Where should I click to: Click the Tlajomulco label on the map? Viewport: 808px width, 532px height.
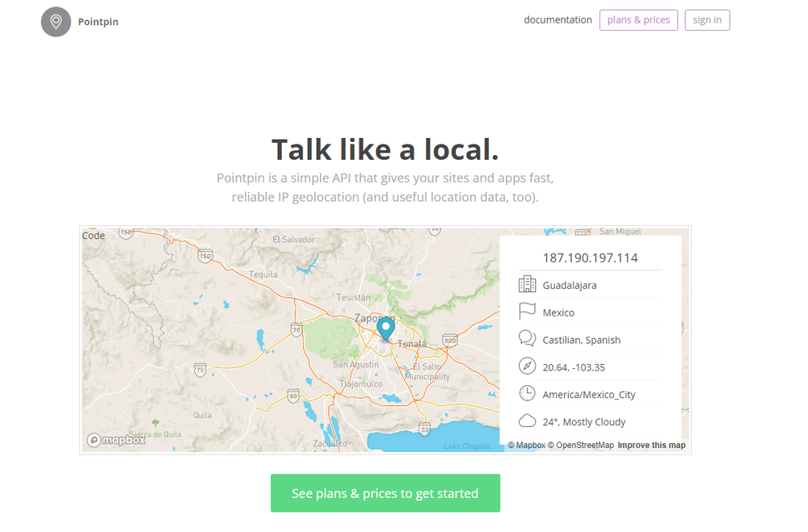[x=360, y=383]
